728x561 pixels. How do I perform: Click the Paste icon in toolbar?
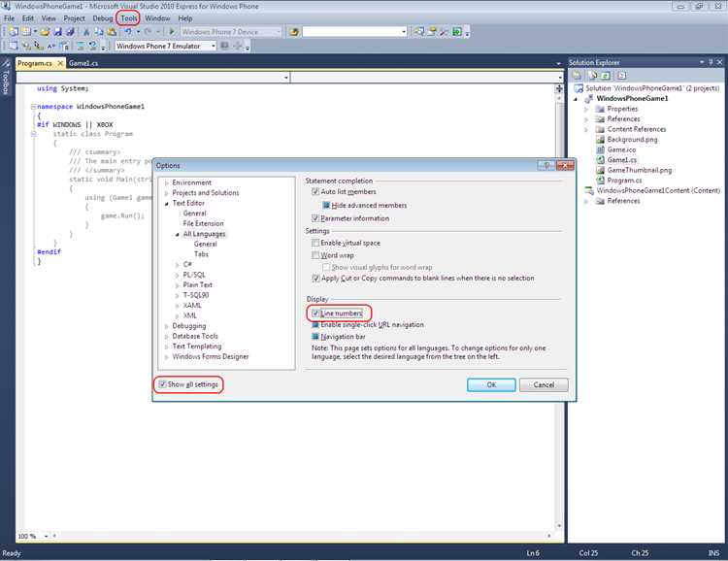pyautogui.click(x=112, y=32)
